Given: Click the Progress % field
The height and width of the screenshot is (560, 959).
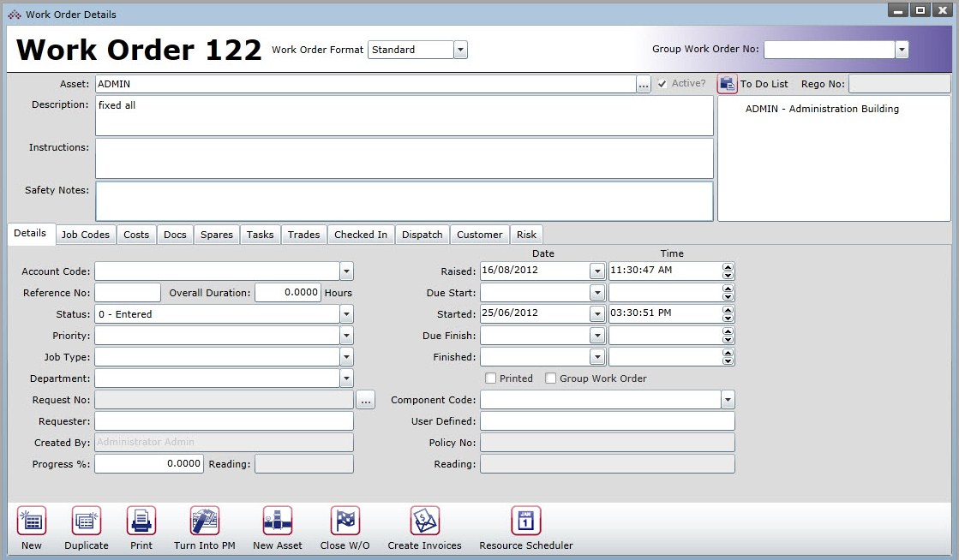Looking at the screenshot, I should (148, 463).
